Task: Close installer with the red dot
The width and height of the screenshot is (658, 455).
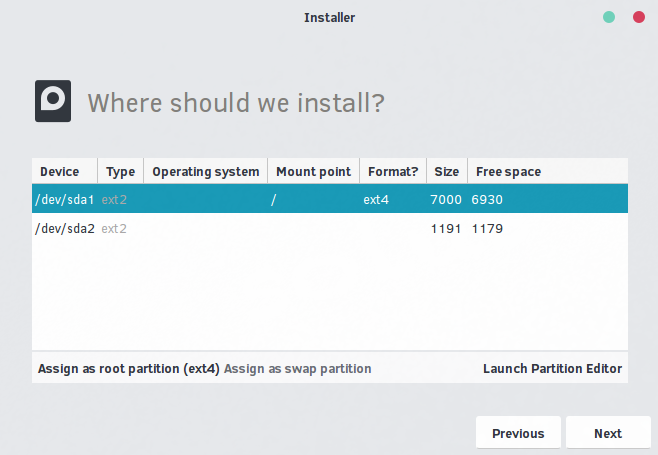Action: [639, 17]
